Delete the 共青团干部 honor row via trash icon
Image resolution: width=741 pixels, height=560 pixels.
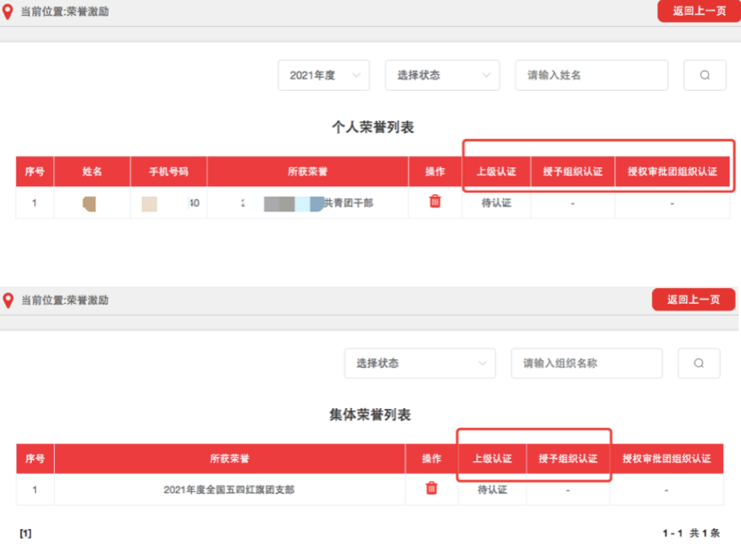(x=435, y=202)
